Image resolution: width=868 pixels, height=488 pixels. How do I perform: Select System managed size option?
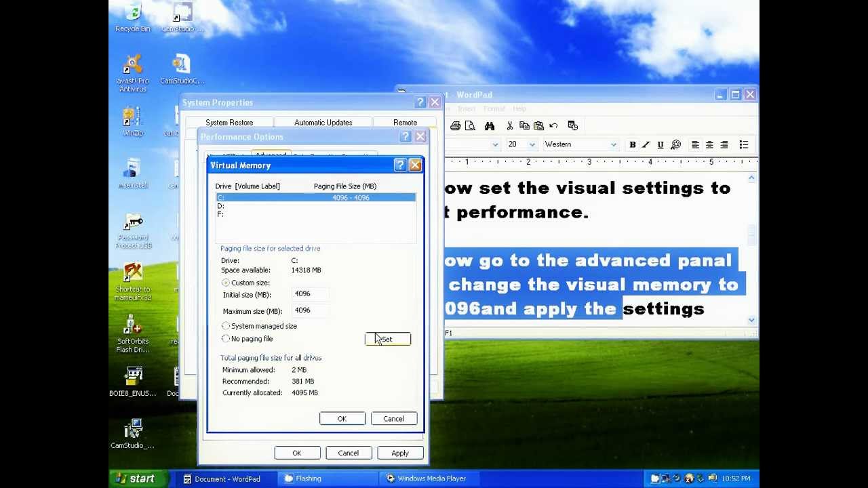[226, 326]
